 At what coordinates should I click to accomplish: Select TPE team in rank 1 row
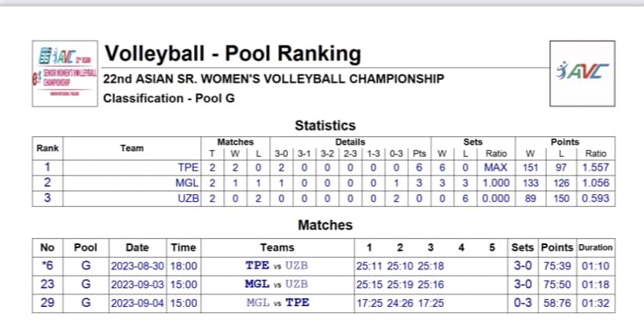point(188,168)
